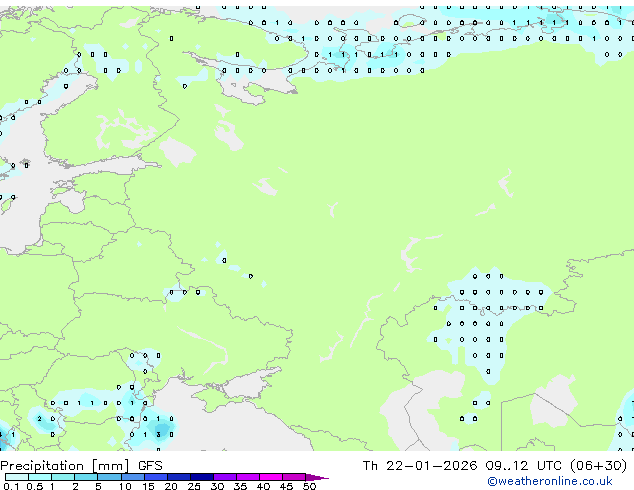The width and height of the screenshot is (634, 490).
Task: Click the legend label "0.5"
Action: coord(34,486)
